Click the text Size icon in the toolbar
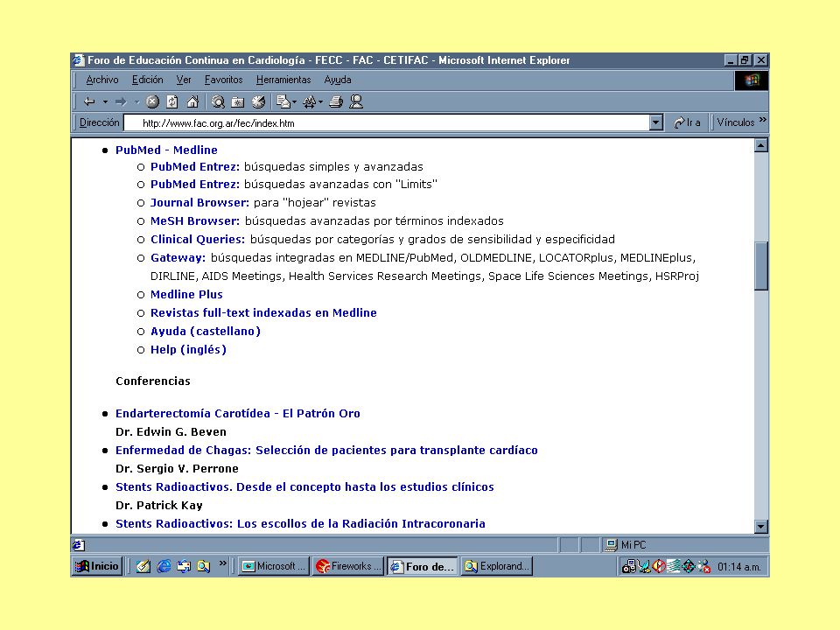 click(x=309, y=101)
